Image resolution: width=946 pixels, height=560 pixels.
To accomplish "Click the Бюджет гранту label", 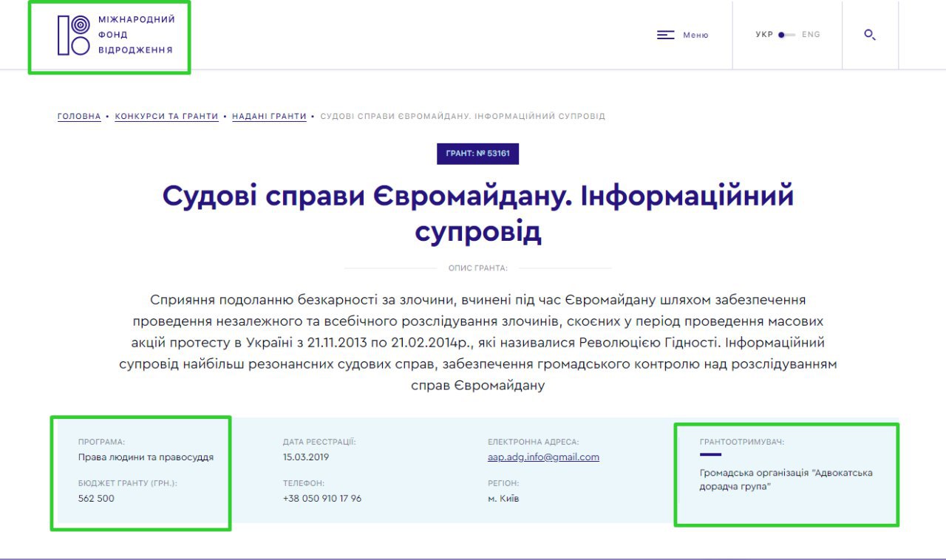I will pos(128,483).
